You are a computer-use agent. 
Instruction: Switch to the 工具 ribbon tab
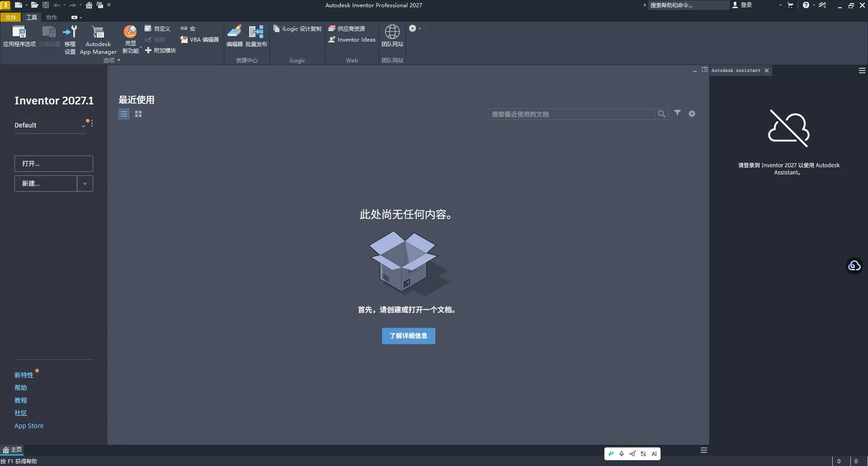(x=32, y=17)
